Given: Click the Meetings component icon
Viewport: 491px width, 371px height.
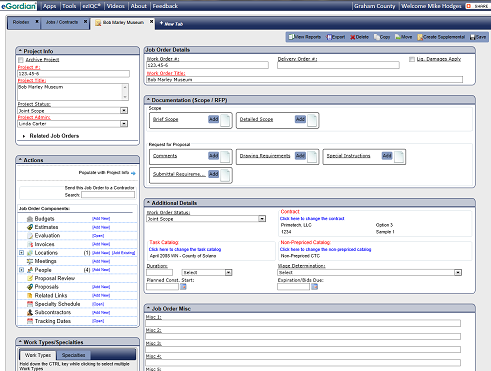Looking at the screenshot, I should tap(30, 261).
